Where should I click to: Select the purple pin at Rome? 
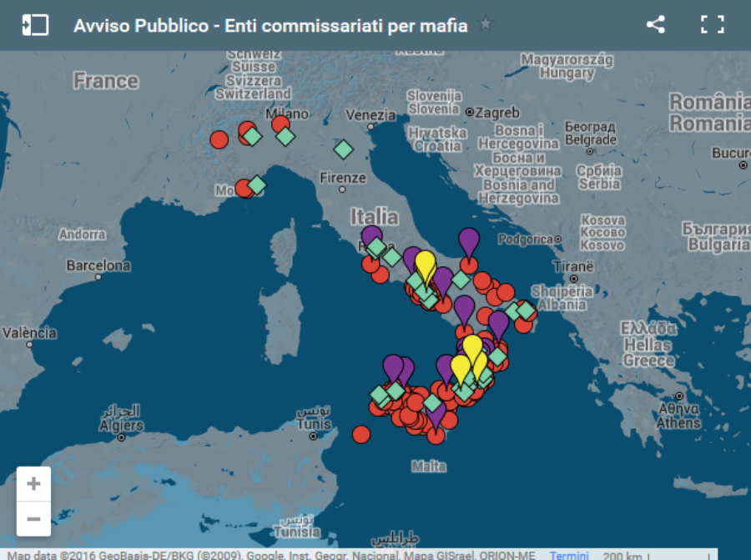(x=371, y=236)
